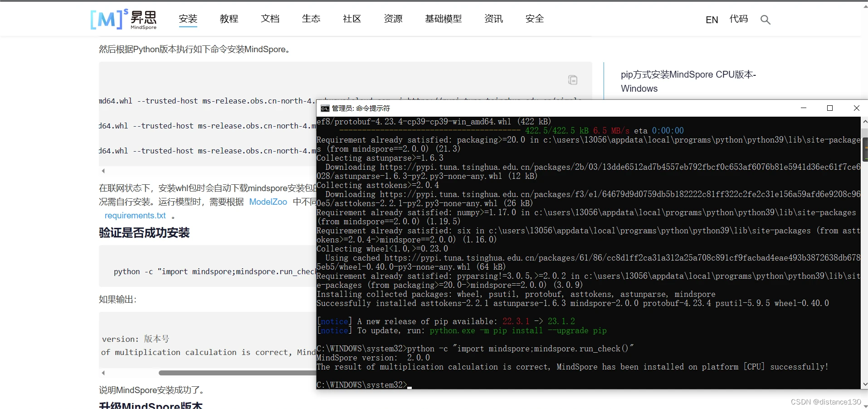
Task: Open the 教程 navigation menu
Action: pyautogui.click(x=229, y=19)
